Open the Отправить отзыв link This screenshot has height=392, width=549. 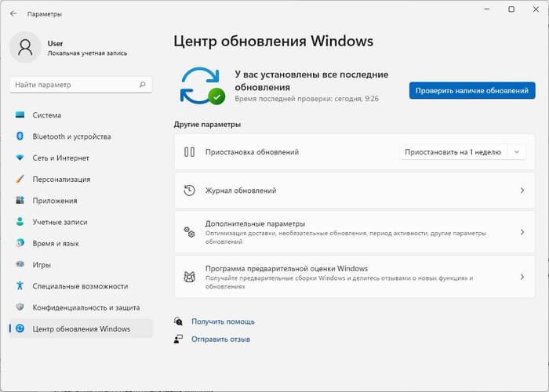220,339
